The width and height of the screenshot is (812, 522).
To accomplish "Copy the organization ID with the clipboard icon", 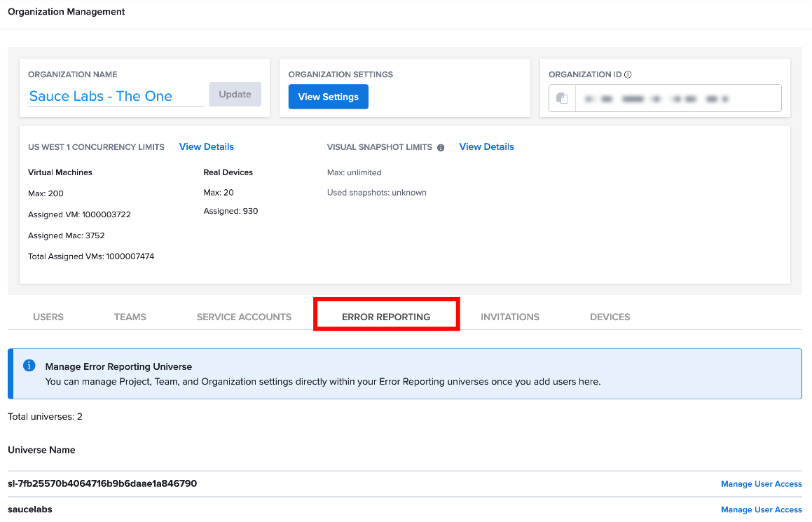I will click(562, 98).
